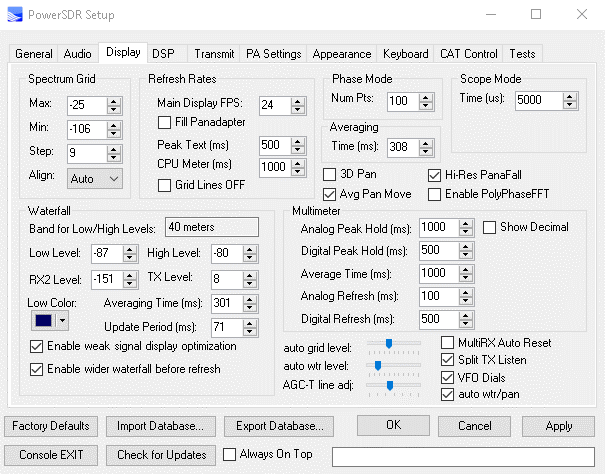Decrease Digital Peak Hold with down arrow
Screen dimensions: 605x474
tap(466, 255)
